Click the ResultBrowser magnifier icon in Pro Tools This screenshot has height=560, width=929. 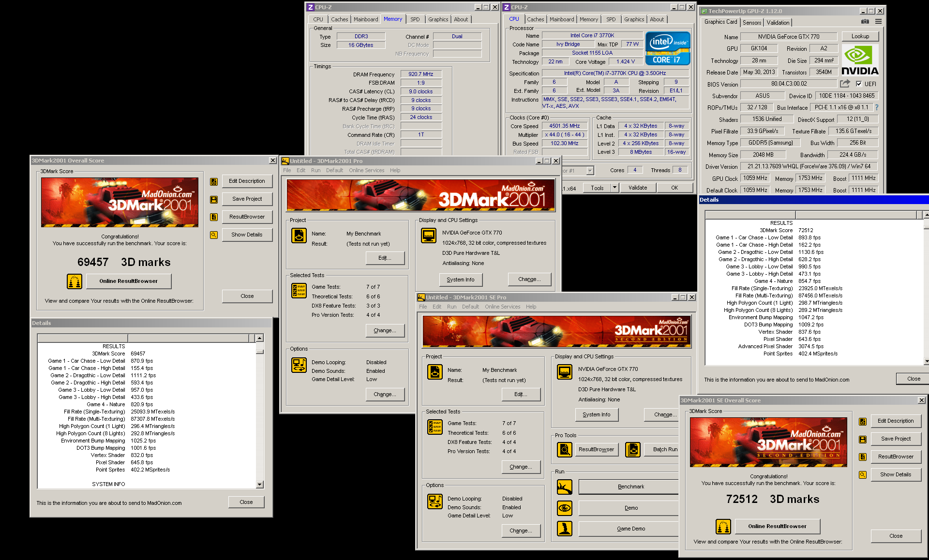[x=565, y=450]
